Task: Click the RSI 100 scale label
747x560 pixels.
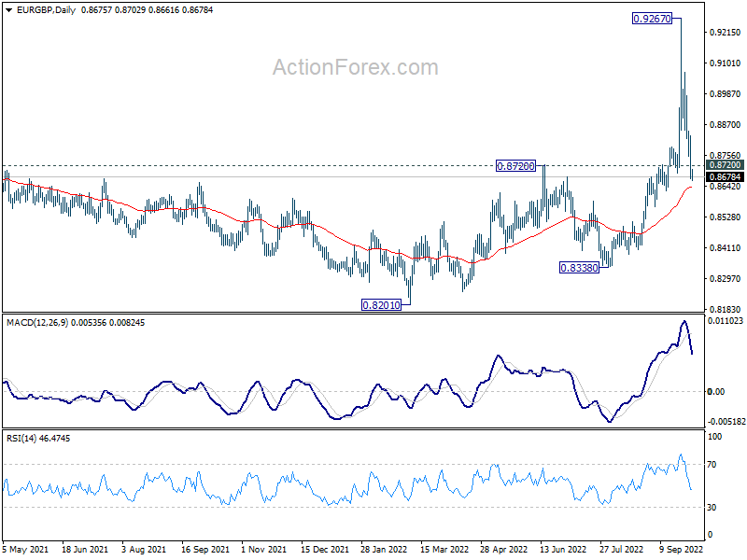Action: pos(714,437)
